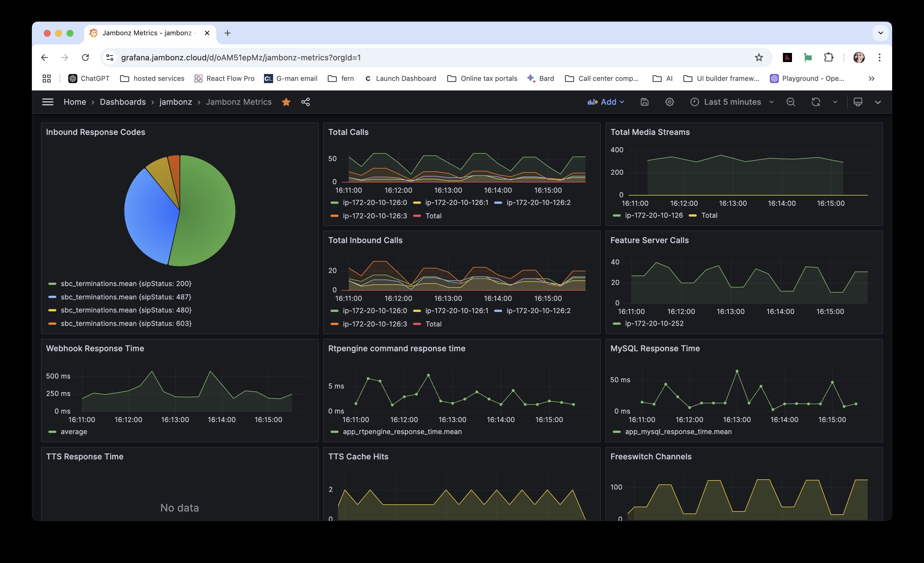This screenshot has height=563, width=924.
Task: Save the dashboard
Action: 645,102
